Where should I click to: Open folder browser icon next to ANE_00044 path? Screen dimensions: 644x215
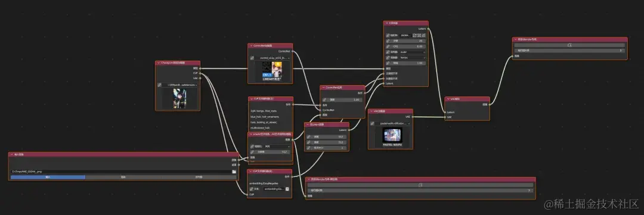[234, 172]
